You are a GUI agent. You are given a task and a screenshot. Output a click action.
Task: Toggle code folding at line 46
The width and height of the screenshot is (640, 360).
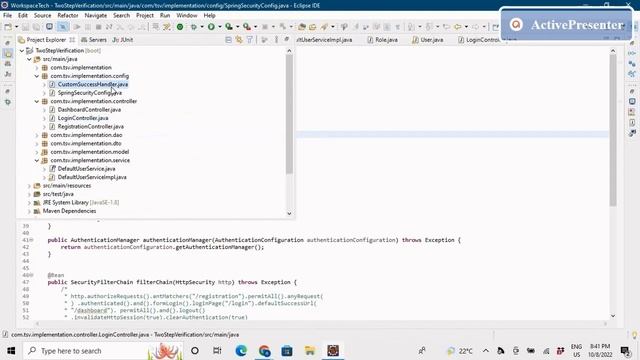(x=31, y=275)
